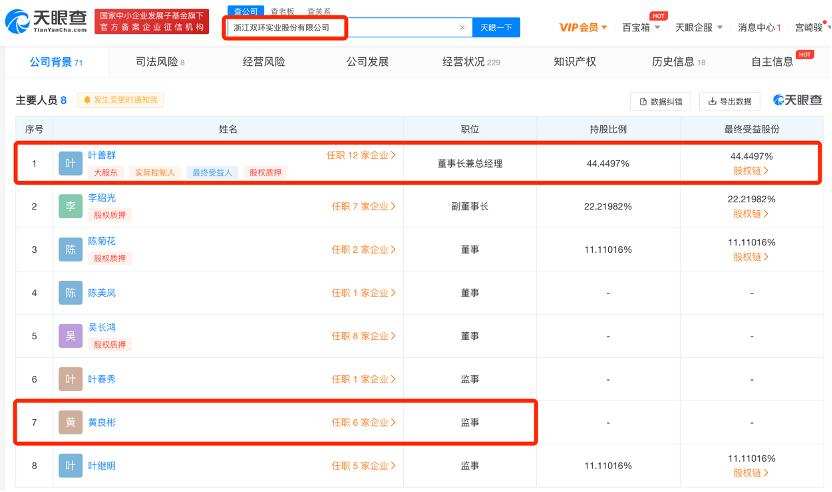
Task: Click the 股权质押 tag in row 1
Action: pyautogui.click(x=265, y=172)
